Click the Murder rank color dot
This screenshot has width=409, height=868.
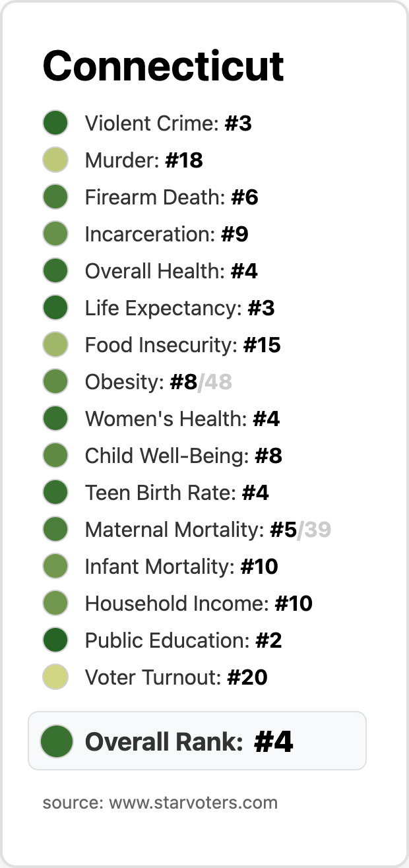click(x=55, y=160)
